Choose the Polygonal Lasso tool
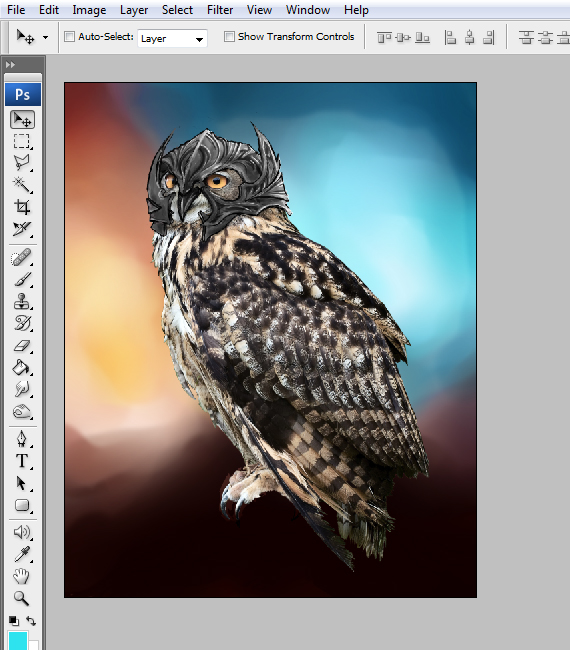Viewport: 570px width, 650px height. coord(22,162)
